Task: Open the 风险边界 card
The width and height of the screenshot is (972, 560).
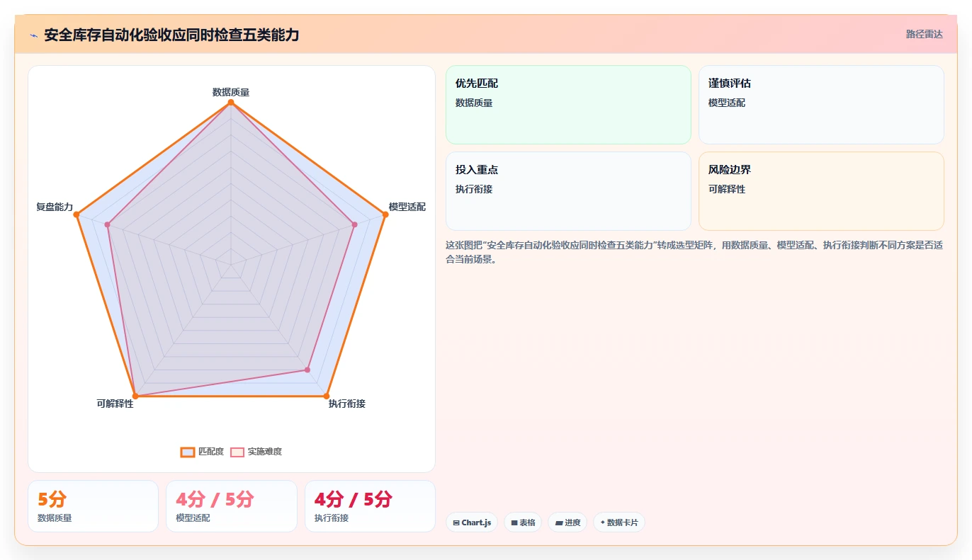Action: [x=821, y=191]
